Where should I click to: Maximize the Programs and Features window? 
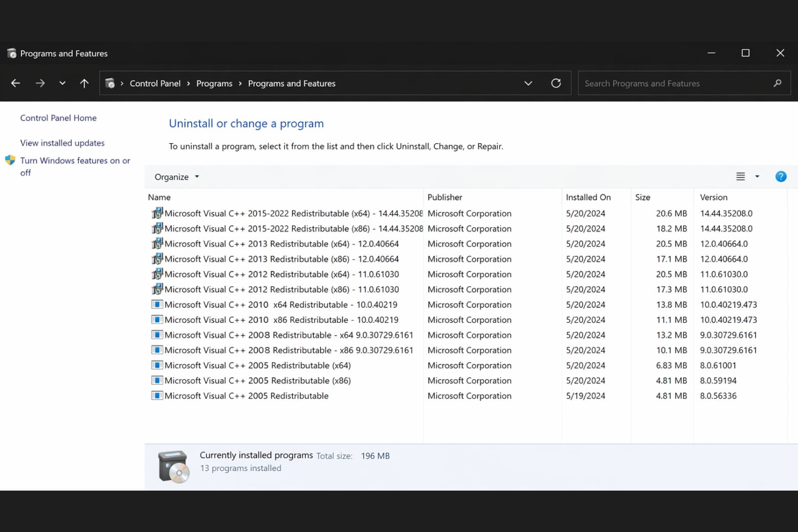pos(745,53)
